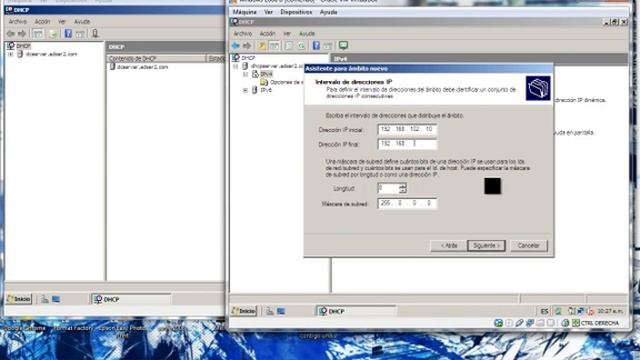Expand the IPv6 tree node
This screenshot has height=360, width=640.
(x=245, y=90)
